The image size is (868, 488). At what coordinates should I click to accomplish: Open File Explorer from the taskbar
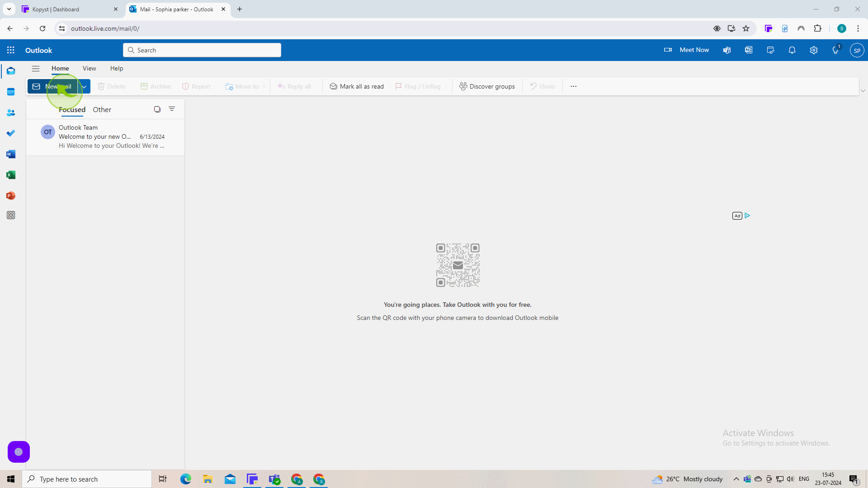(208, 479)
